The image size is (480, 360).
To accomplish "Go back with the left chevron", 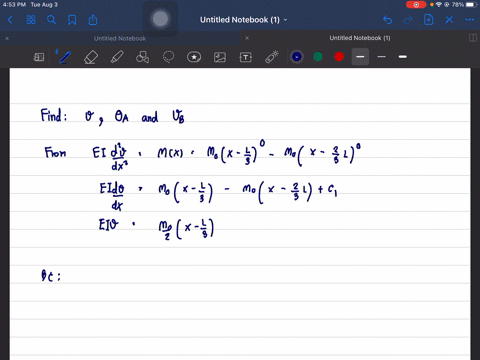I will [10, 20].
